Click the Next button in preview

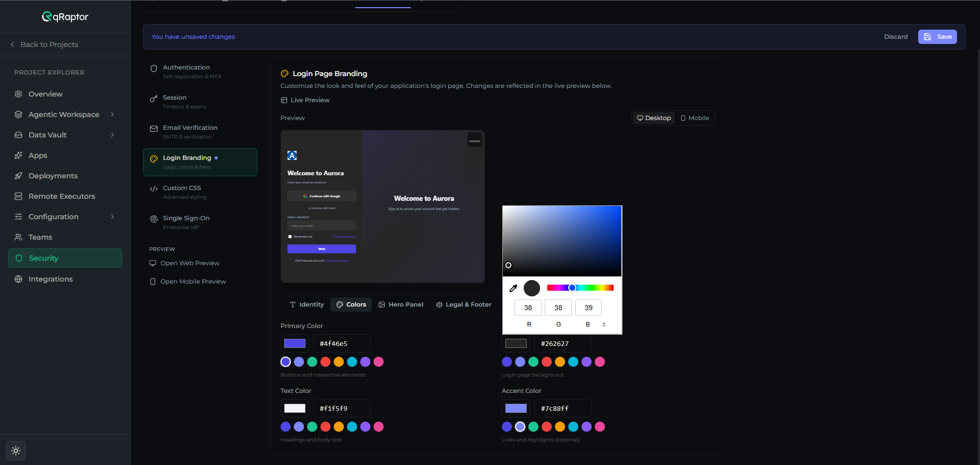click(x=321, y=249)
